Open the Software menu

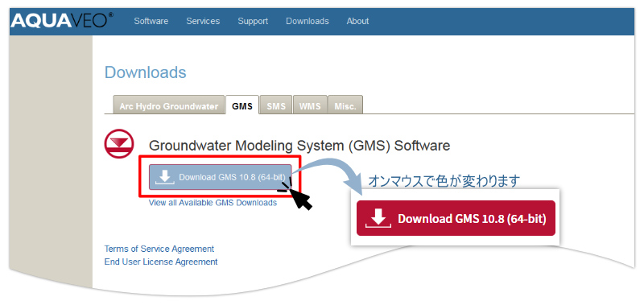coord(151,22)
